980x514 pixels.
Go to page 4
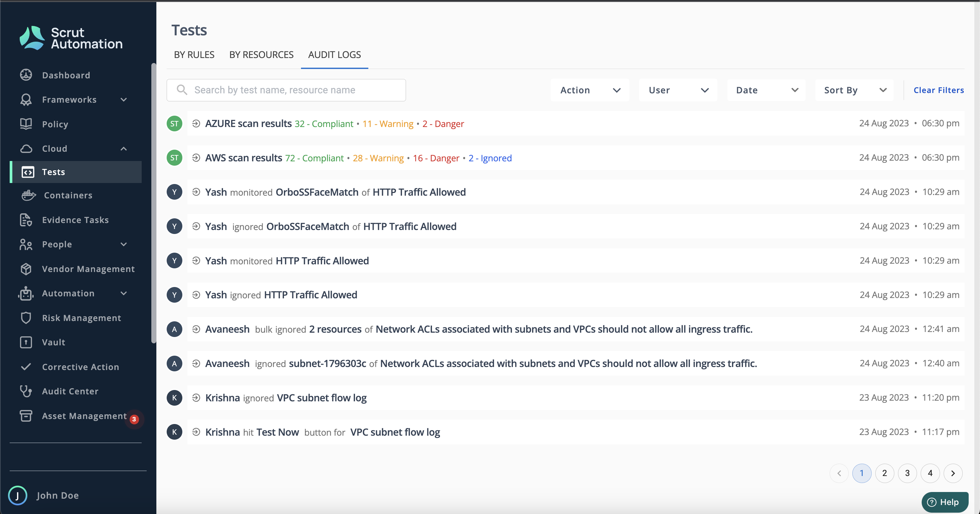[x=930, y=473]
